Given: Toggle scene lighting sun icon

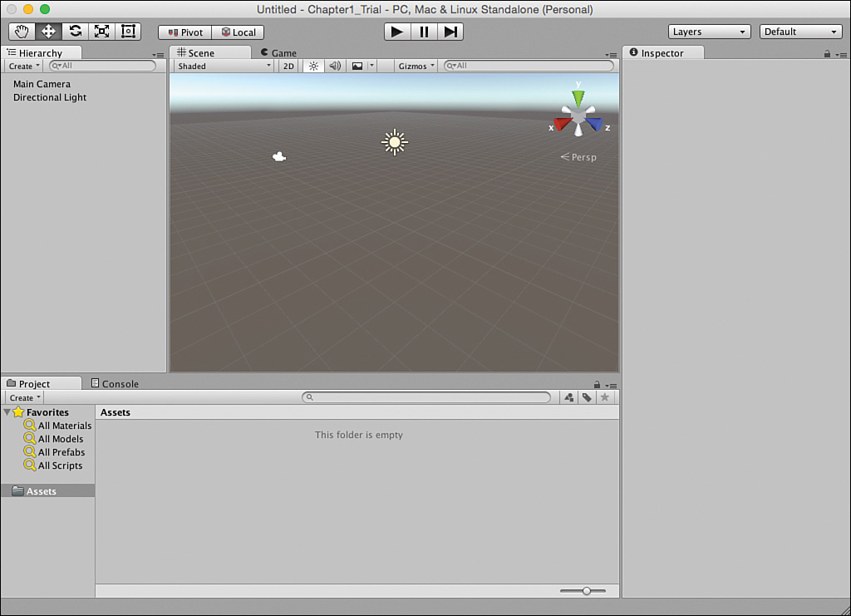Looking at the screenshot, I should (313, 67).
